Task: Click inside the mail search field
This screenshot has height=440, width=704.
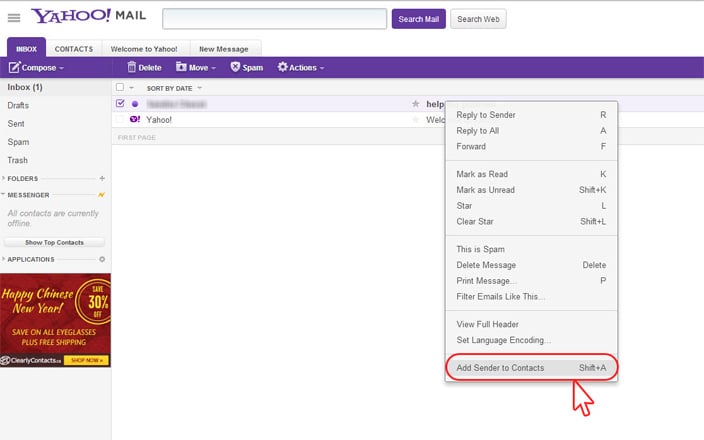Action: click(x=274, y=19)
